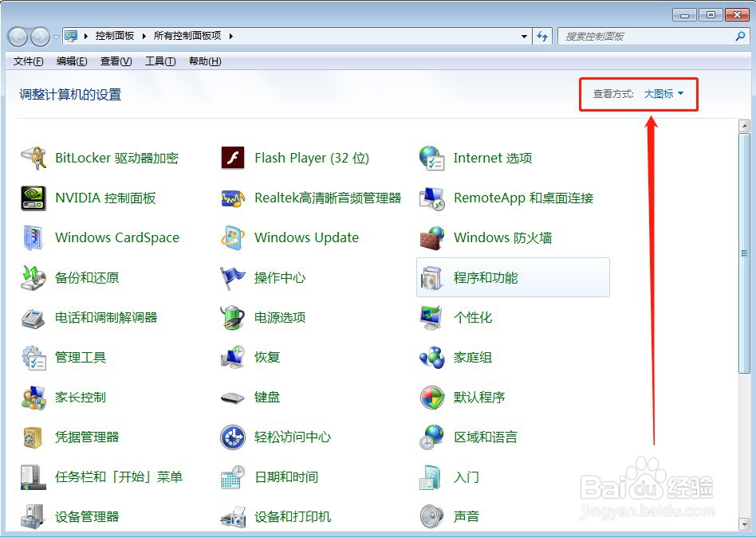Open 键盘 keyboard icon

[x=232, y=398]
